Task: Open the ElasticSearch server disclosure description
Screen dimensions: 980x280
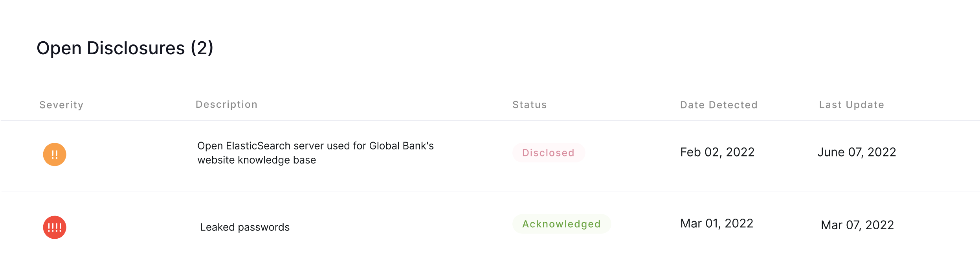Action: 316,153
